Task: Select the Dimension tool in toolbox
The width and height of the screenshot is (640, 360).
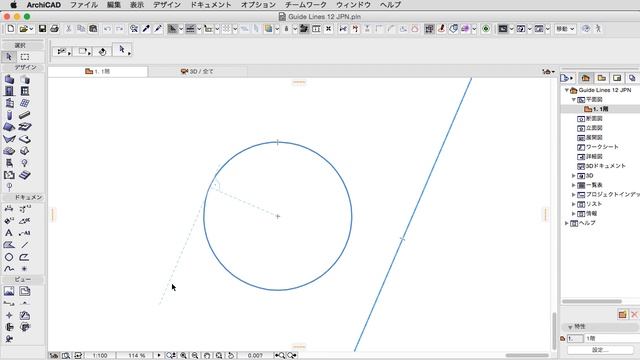Action: (x=9, y=209)
